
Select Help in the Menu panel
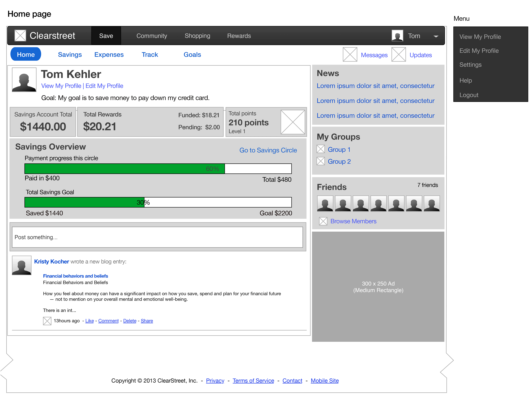(466, 81)
